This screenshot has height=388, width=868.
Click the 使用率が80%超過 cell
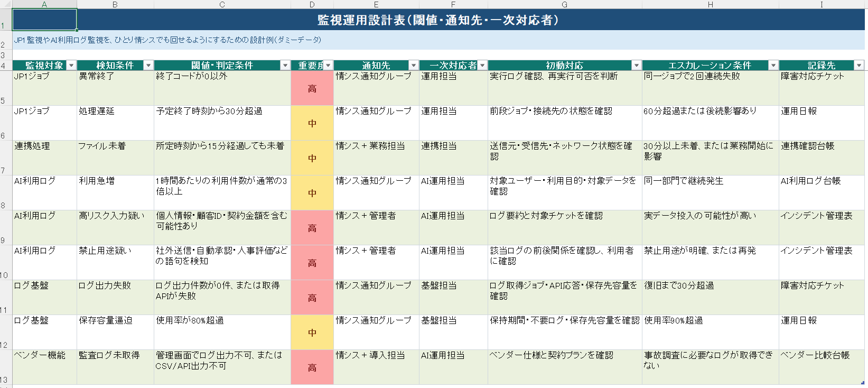[x=222, y=332]
